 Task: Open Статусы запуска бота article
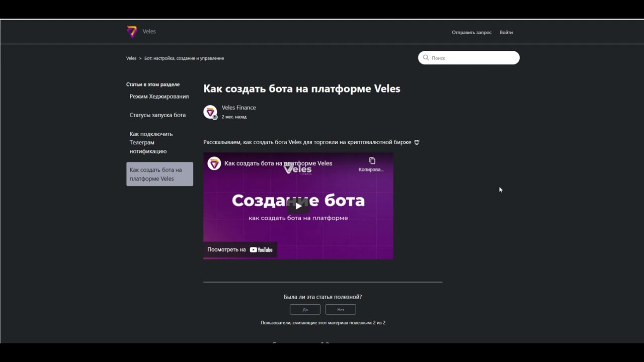tap(157, 115)
